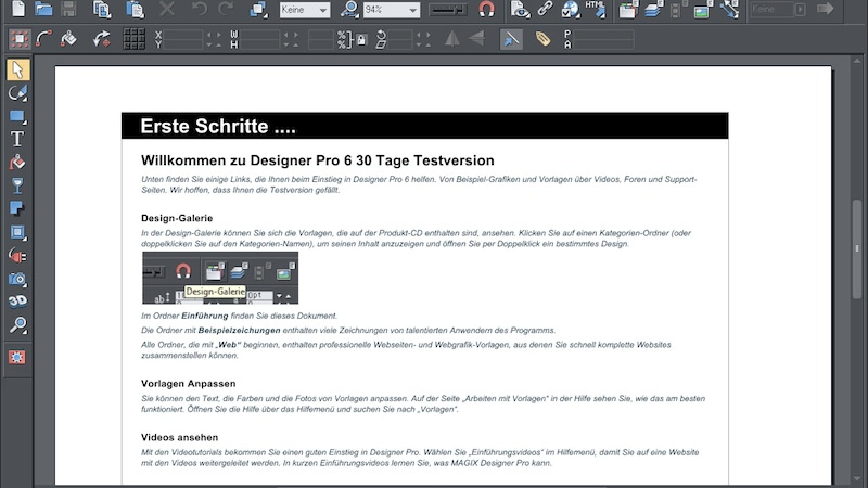
Task: Select the Rectangle shape tool
Action: pyautogui.click(x=17, y=117)
